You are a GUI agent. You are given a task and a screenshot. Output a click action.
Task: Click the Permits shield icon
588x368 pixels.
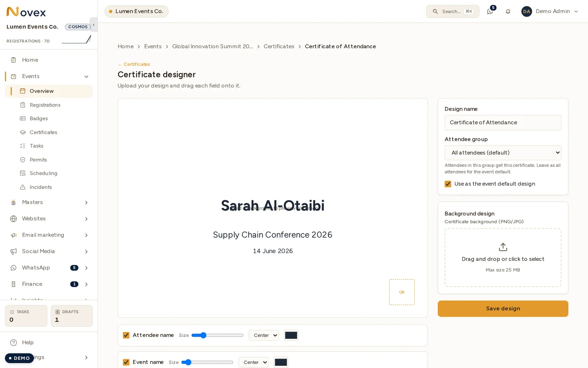[x=23, y=160]
